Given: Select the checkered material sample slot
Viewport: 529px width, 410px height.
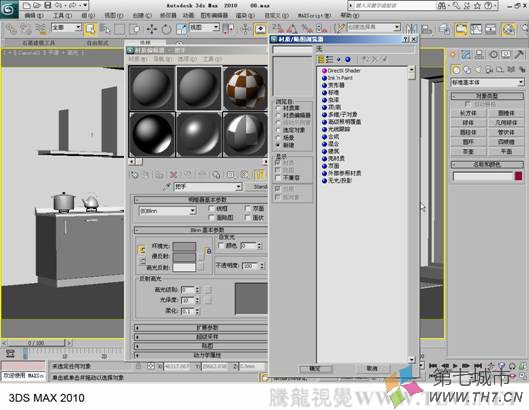Looking at the screenshot, I should 245,88.
